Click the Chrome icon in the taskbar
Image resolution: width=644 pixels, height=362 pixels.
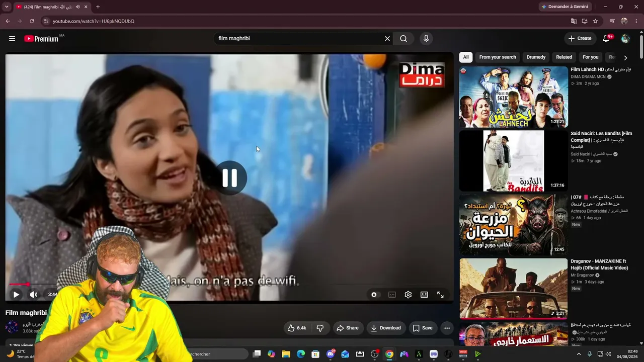(389, 354)
